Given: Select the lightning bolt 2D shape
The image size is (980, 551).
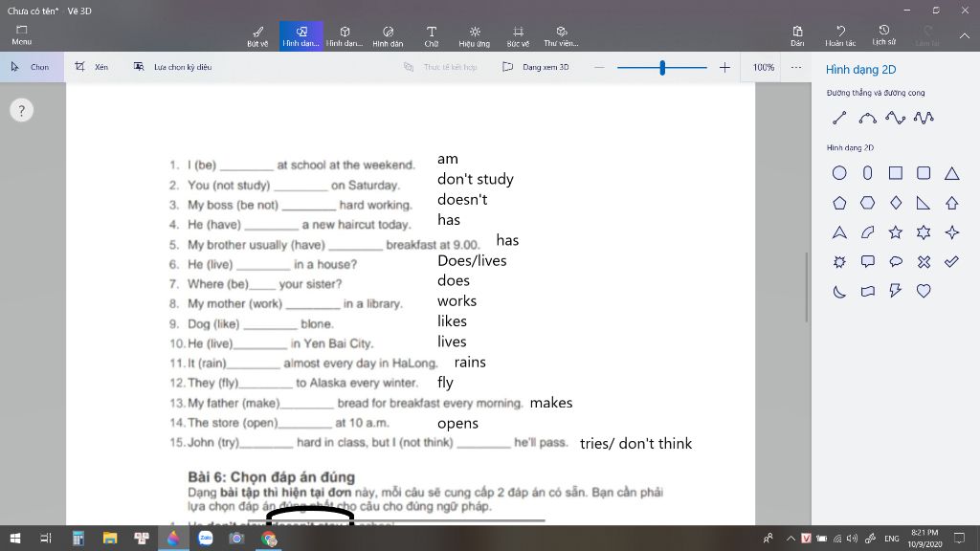Looking at the screenshot, I should tap(896, 291).
